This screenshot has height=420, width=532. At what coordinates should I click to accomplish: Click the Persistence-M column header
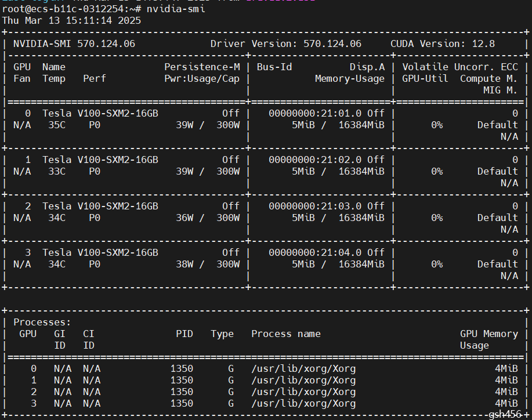pyautogui.click(x=202, y=67)
